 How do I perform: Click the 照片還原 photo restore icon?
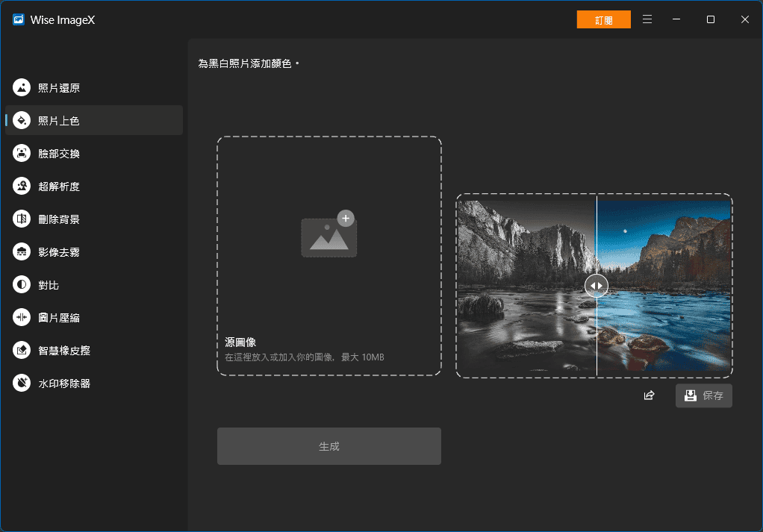22,87
